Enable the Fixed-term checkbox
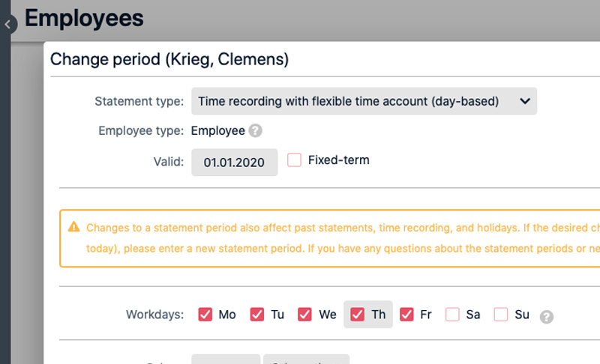Screen dimensions: 600x364 (x=295, y=160)
